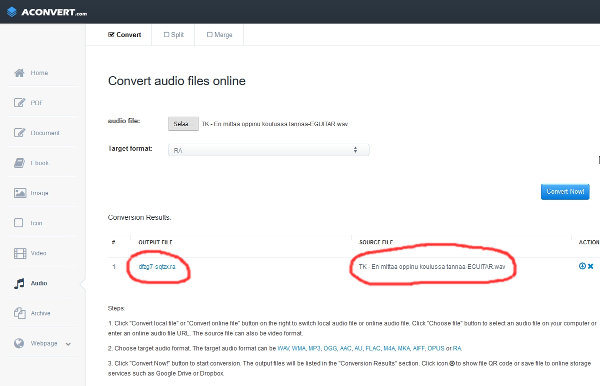The width and height of the screenshot is (600, 386).
Task: Click the FLAC format link
Action: click(x=373, y=348)
